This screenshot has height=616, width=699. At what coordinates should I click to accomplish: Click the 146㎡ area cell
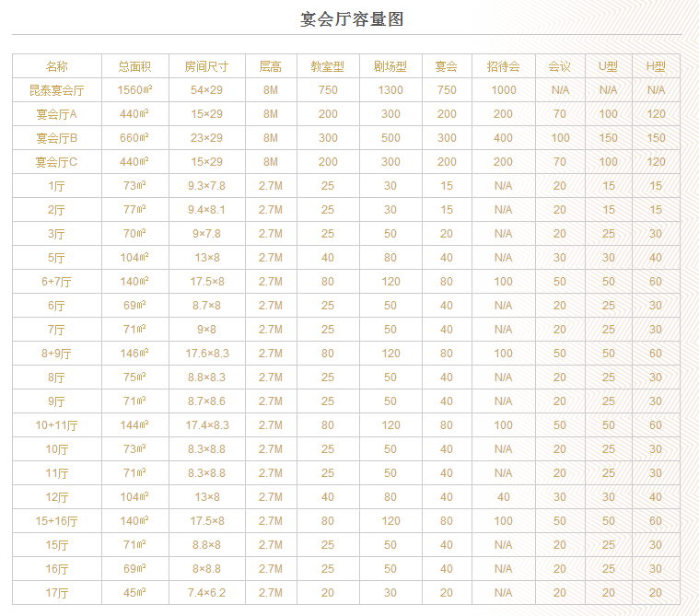134,354
